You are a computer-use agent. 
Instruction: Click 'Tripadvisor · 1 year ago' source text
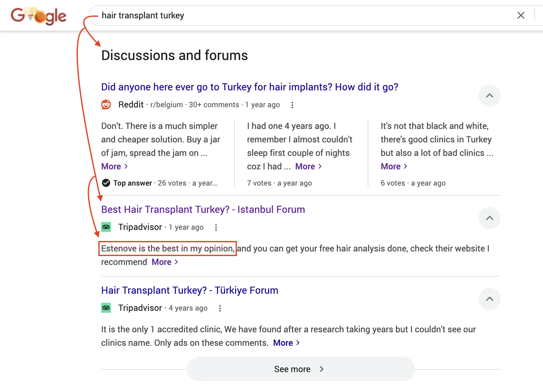point(161,227)
